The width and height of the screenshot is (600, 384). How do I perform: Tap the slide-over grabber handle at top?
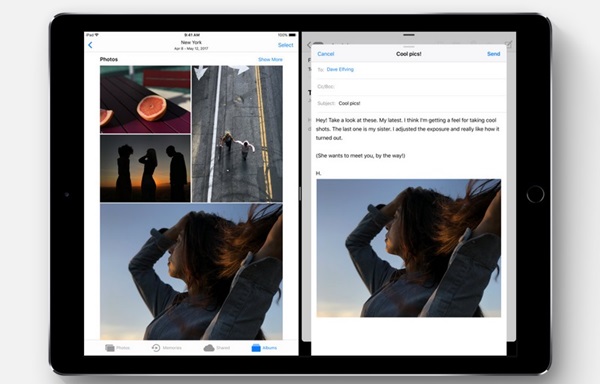click(x=409, y=35)
